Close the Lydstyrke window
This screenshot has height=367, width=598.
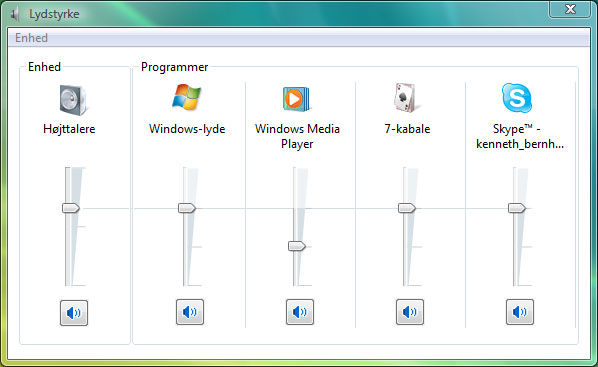[570, 9]
